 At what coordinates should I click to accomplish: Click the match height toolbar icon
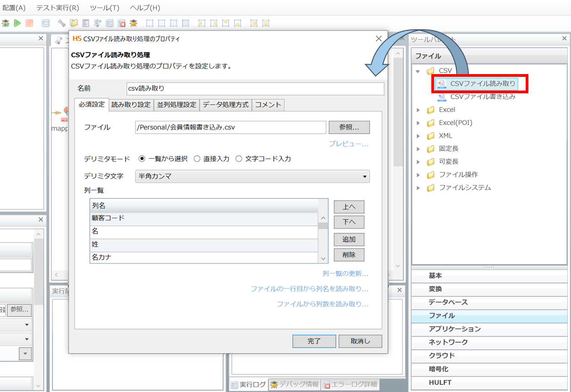tap(266, 23)
